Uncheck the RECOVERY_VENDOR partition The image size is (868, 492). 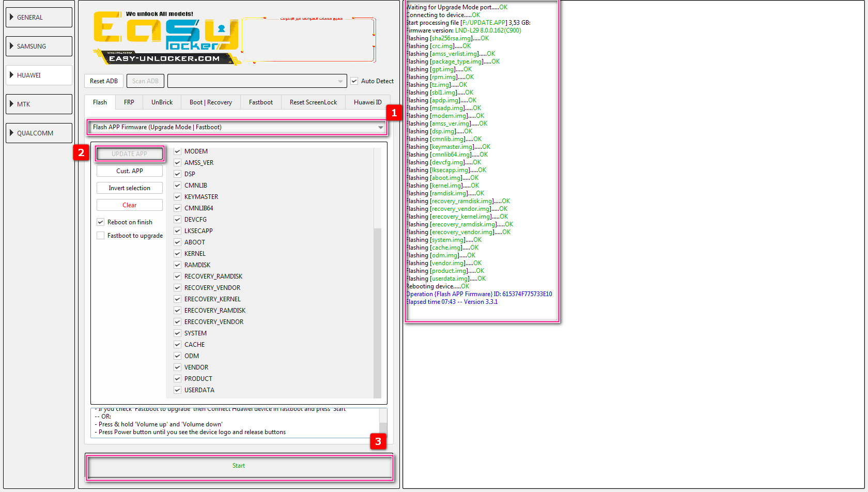[x=177, y=288]
